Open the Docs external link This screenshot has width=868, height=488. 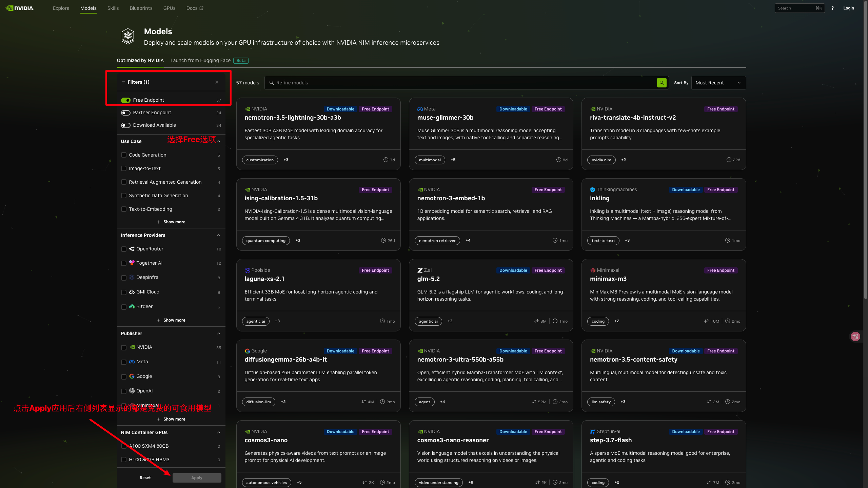[195, 8]
